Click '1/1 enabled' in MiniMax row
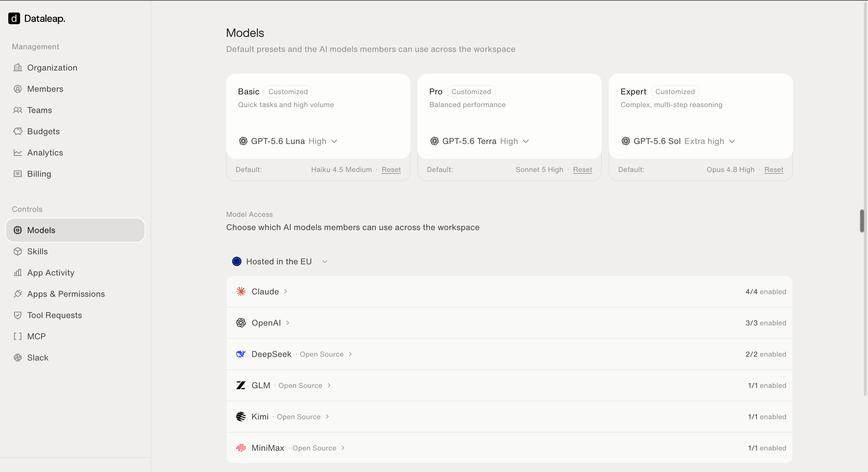The width and height of the screenshot is (868, 472). (x=767, y=448)
